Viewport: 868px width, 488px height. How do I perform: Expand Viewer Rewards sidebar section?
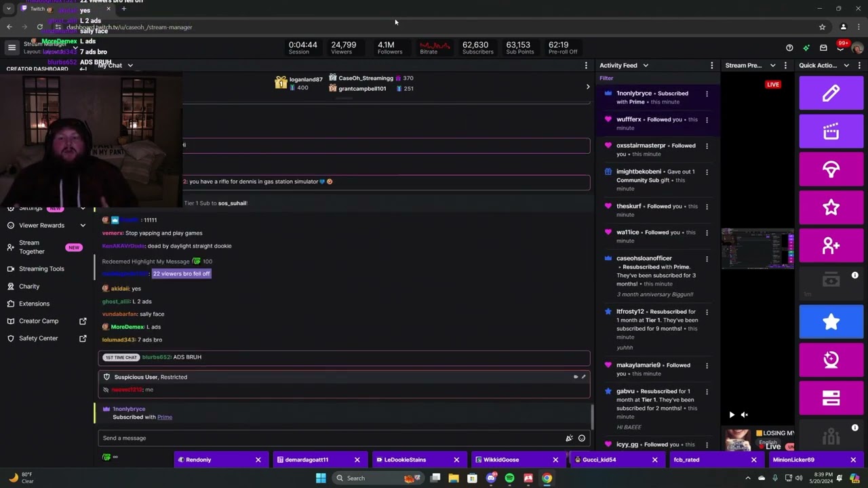click(83, 226)
